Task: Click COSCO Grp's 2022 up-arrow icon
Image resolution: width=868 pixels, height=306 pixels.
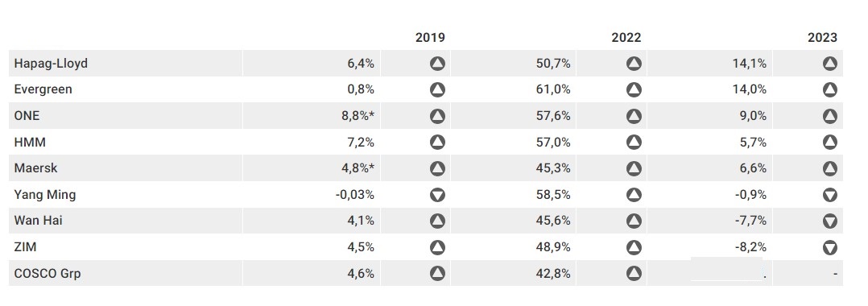Action: point(634,273)
